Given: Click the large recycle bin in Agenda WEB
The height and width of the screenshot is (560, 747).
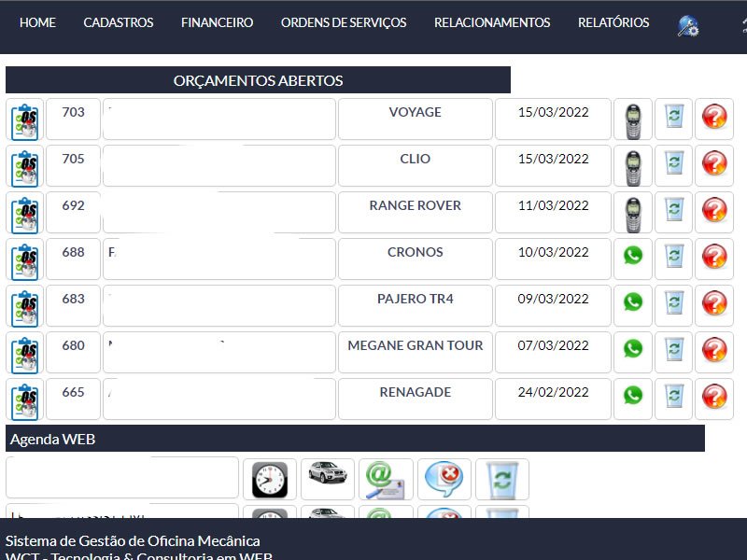Looking at the screenshot, I should (502, 480).
